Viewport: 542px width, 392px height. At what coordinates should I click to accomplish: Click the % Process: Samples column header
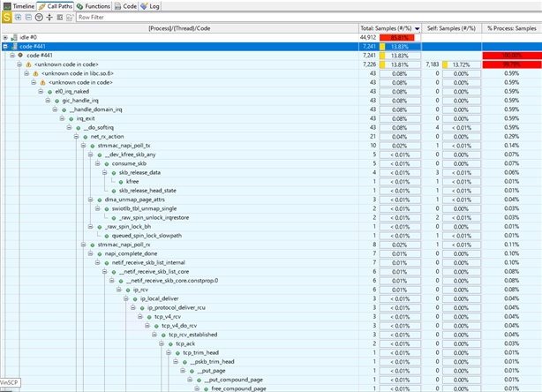point(512,28)
